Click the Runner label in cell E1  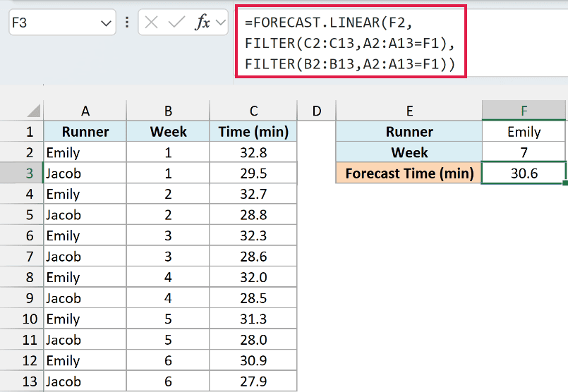coord(409,131)
